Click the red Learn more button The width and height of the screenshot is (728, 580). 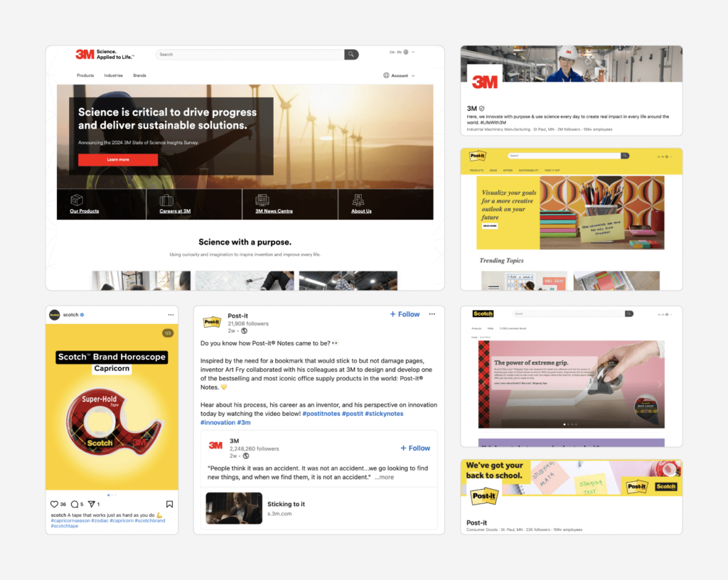pos(118,160)
